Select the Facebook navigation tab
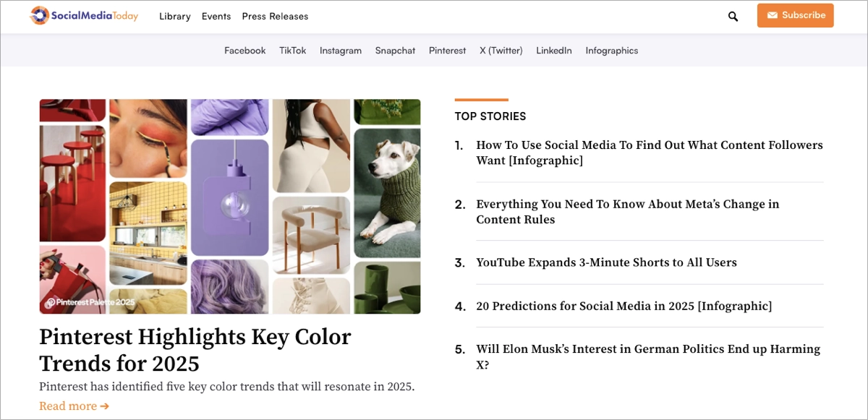Screen dimensions: 868x420 [244, 51]
